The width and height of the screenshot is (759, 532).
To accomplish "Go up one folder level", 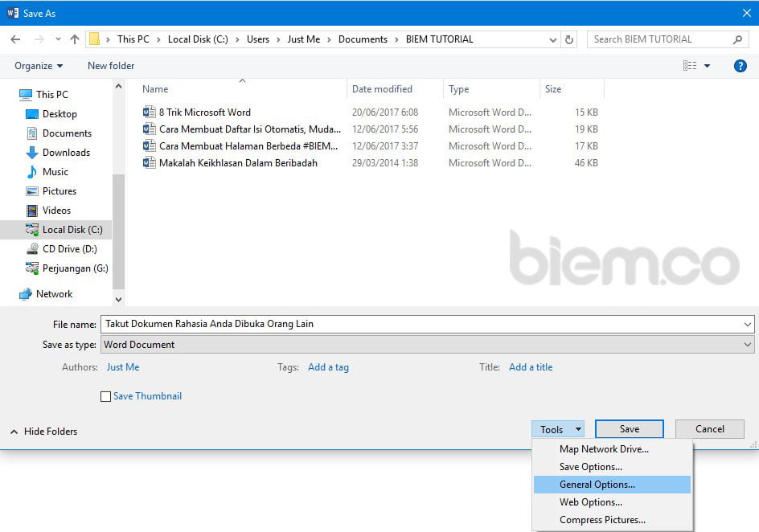I will point(75,39).
